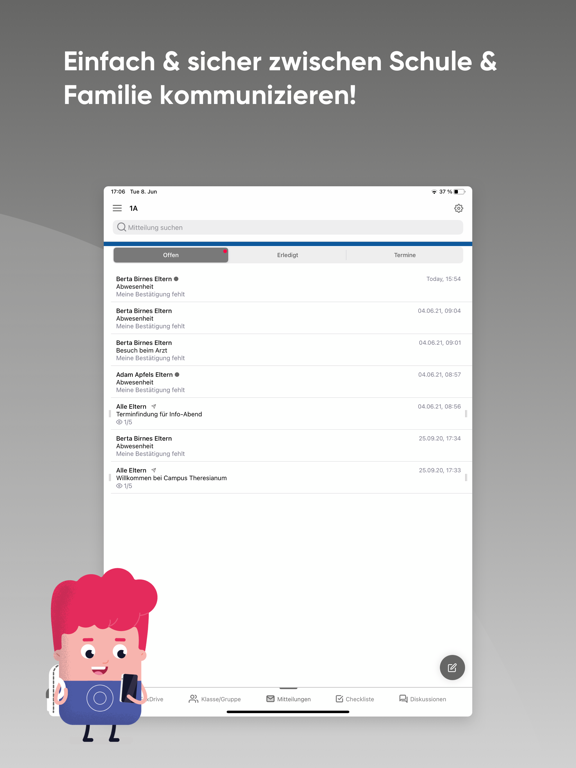Click the Diskussionen chat bubbles icon
The width and height of the screenshot is (576, 768).
(403, 698)
